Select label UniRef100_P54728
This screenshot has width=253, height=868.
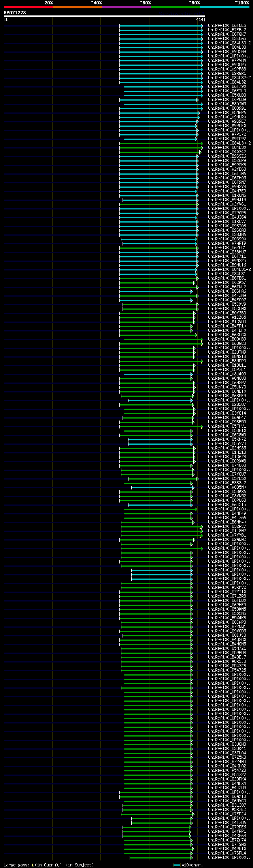tap(227, 770)
